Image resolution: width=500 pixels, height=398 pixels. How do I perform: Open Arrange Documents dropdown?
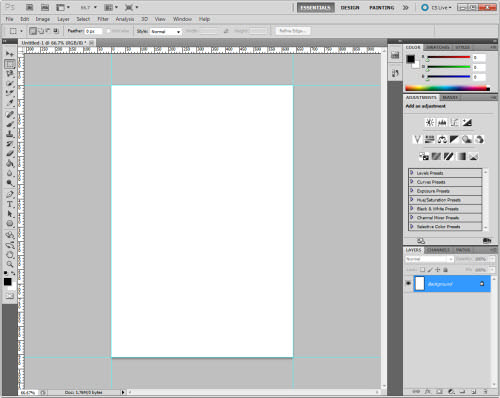[111, 7]
